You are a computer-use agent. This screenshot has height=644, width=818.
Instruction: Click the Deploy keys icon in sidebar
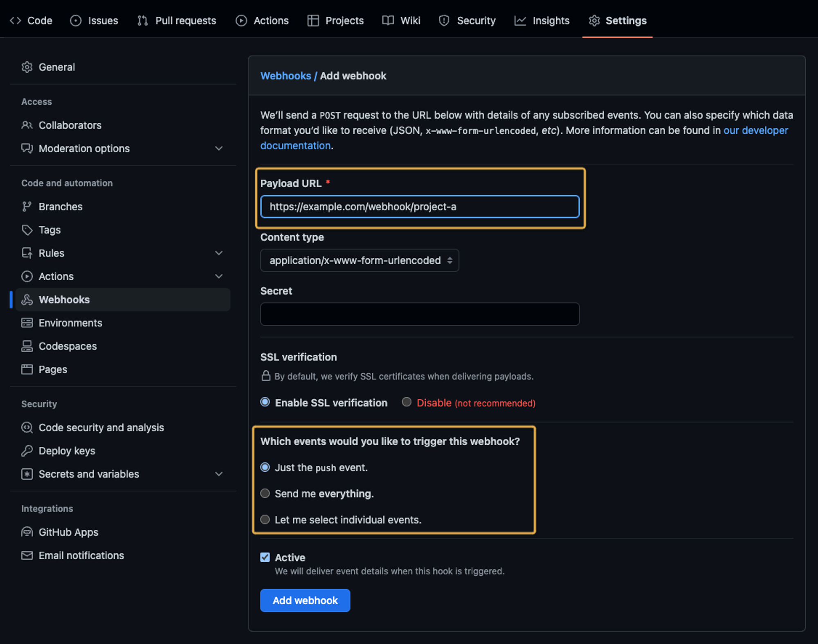(x=27, y=450)
